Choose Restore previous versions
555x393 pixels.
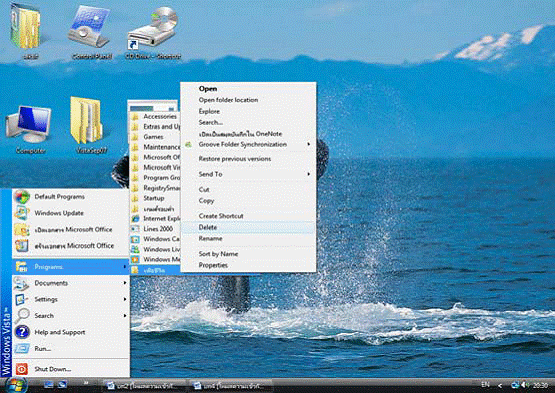tap(235, 159)
